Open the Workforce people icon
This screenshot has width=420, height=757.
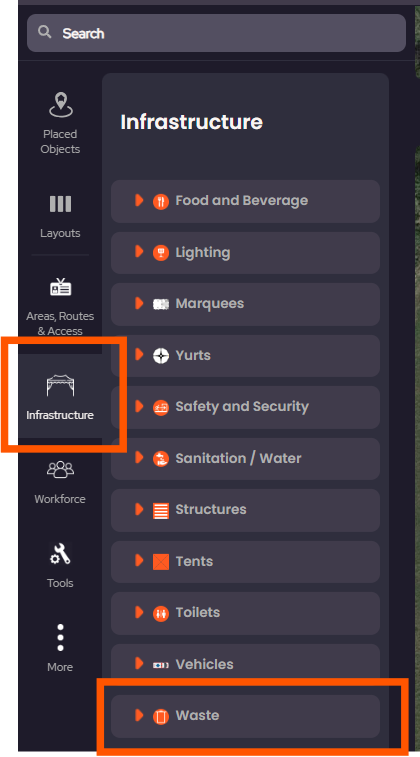click(x=60, y=469)
